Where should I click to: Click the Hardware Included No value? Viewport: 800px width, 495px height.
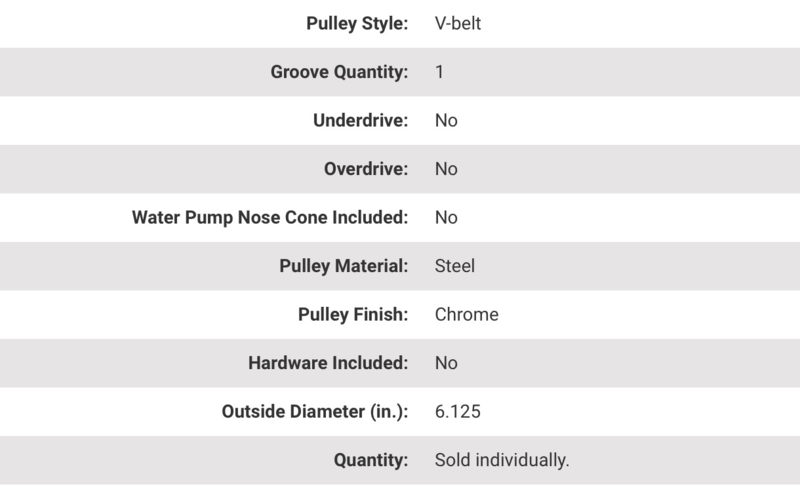[x=446, y=363]
